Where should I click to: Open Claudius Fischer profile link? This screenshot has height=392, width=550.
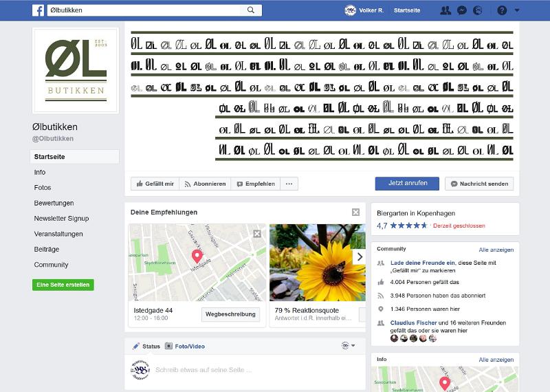coord(414,323)
